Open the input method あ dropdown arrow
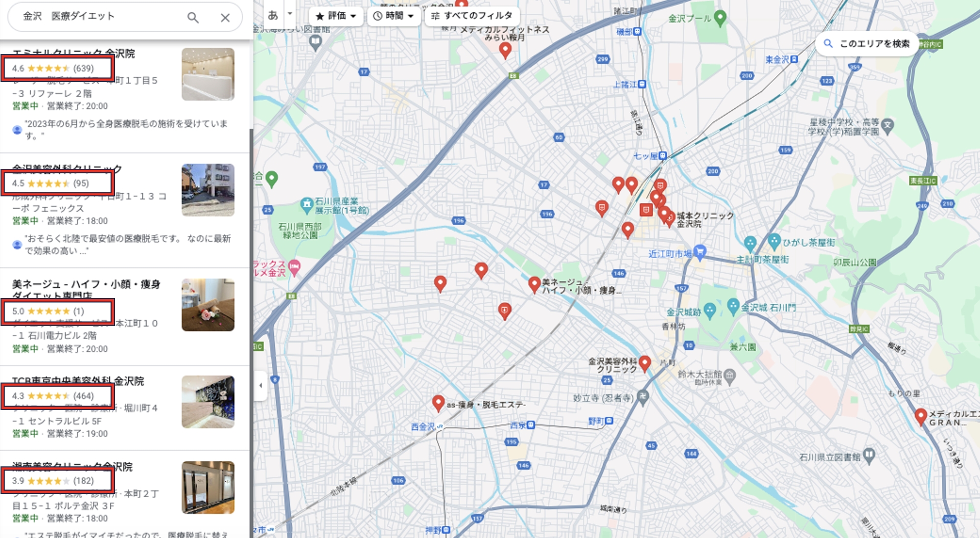Viewport: 980px width, 538px height. pyautogui.click(x=290, y=13)
